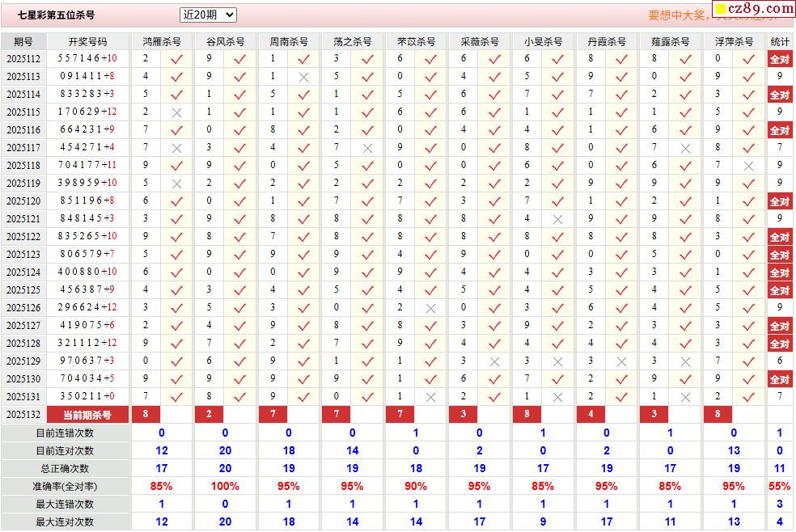Screen dimensions: 796x532
Task: Click winning numbers 9 7 0 6 3 7 +3
Action: tap(87, 361)
